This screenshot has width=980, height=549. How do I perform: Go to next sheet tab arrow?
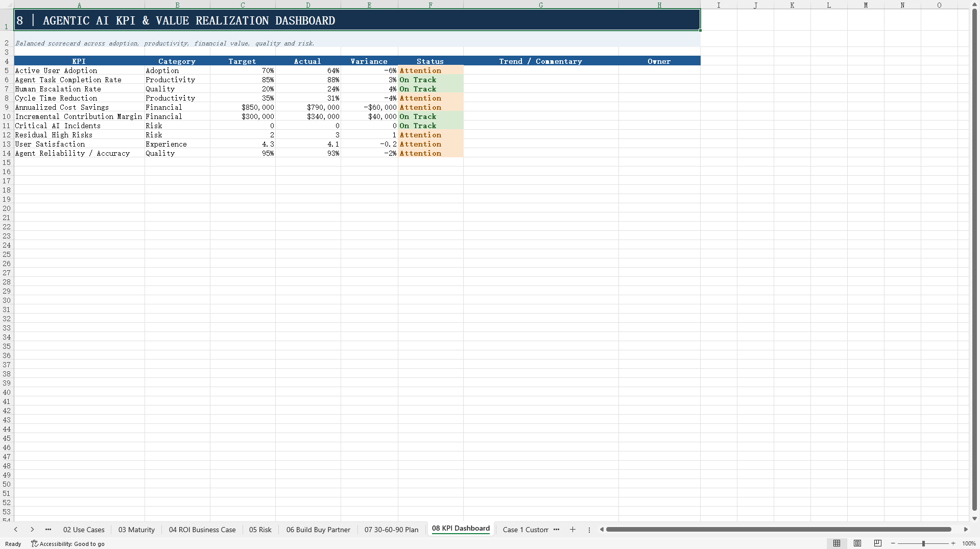click(32, 530)
